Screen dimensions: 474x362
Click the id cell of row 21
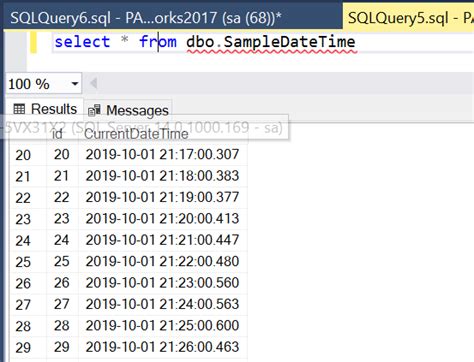(62, 176)
